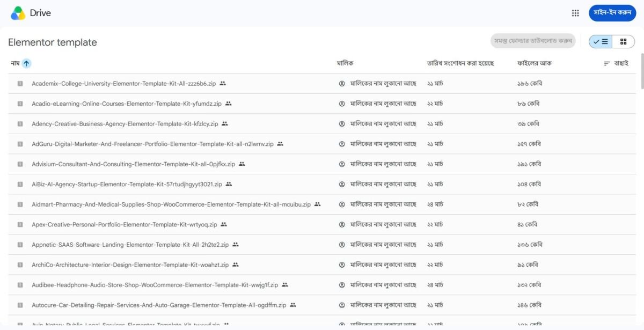Click the ১৯৬ কেবি size of Academix file

(529, 84)
